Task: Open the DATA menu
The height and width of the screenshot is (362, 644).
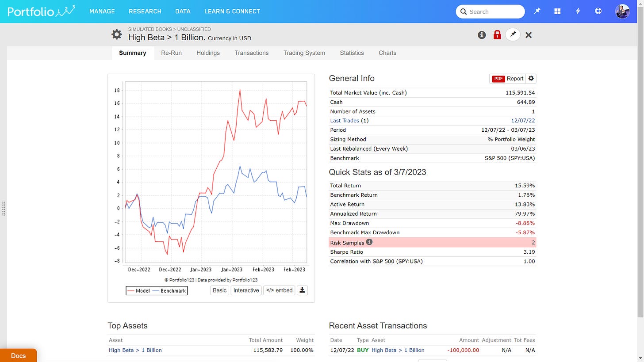Action: (x=183, y=11)
